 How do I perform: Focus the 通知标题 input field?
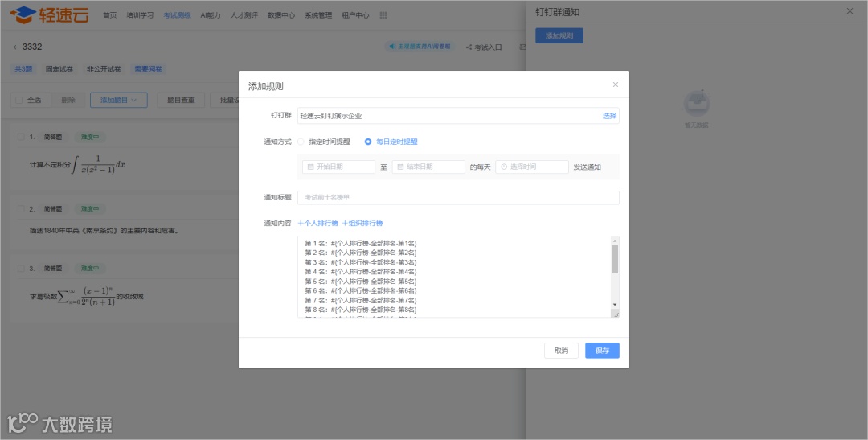[x=458, y=198]
